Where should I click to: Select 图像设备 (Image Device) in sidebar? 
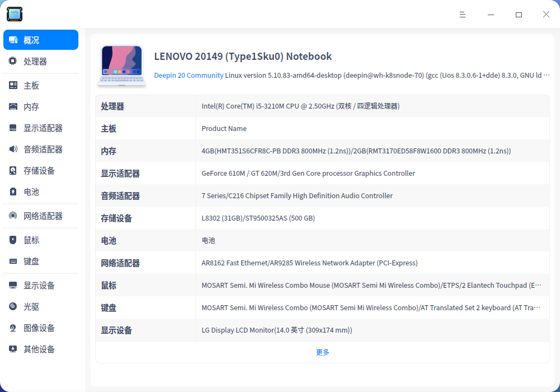coord(31,328)
